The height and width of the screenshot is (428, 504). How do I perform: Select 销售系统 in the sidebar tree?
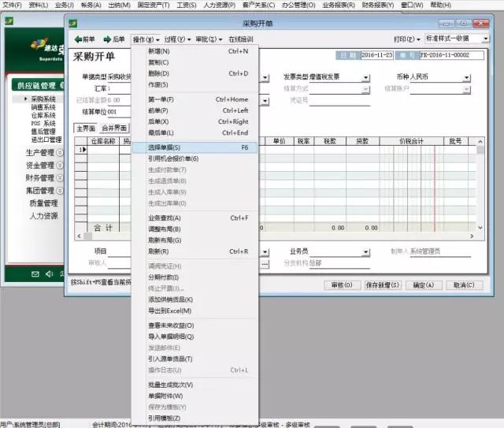click(x=43, y=107)
